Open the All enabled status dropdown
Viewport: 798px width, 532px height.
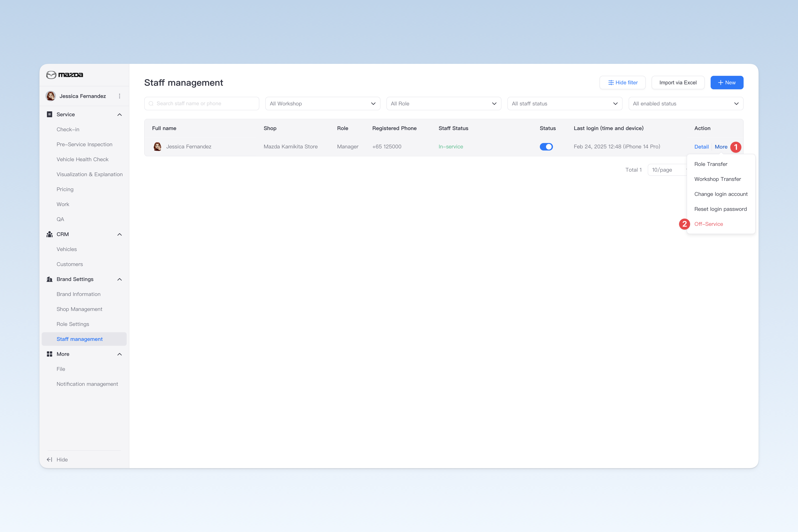coord(686,103)
